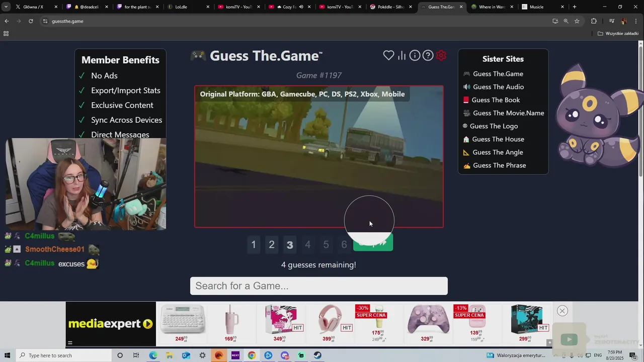
Task: Click the taskbar clock showing 7:59 PM
Action: pos(614,355)
